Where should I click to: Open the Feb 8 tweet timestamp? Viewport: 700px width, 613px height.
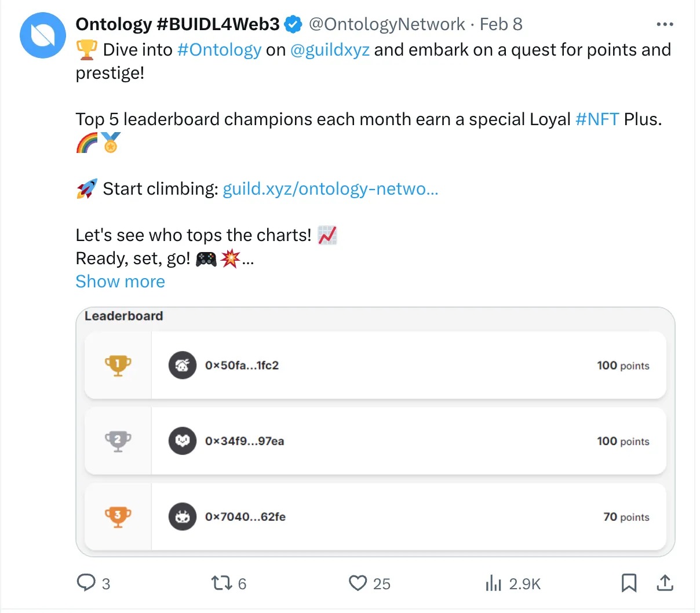501,24
